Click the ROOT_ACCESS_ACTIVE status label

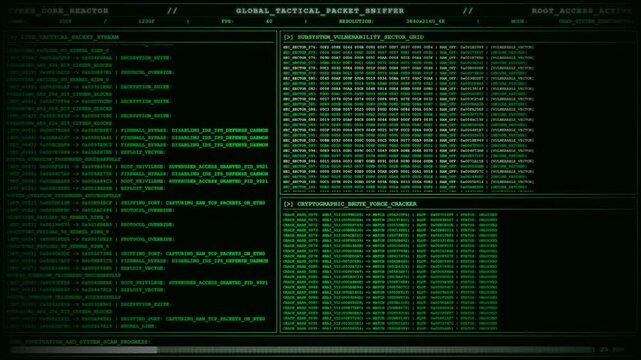click(582, 11)
